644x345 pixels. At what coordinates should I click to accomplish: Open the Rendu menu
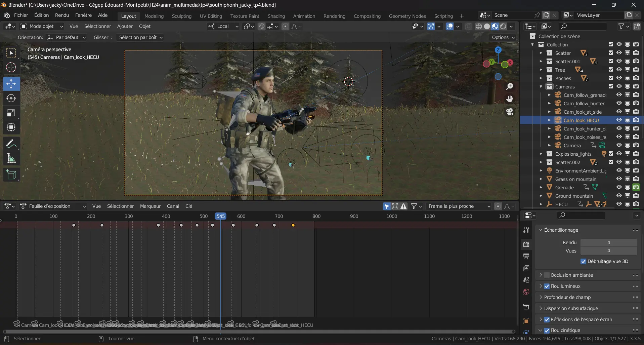pos(62,15)
